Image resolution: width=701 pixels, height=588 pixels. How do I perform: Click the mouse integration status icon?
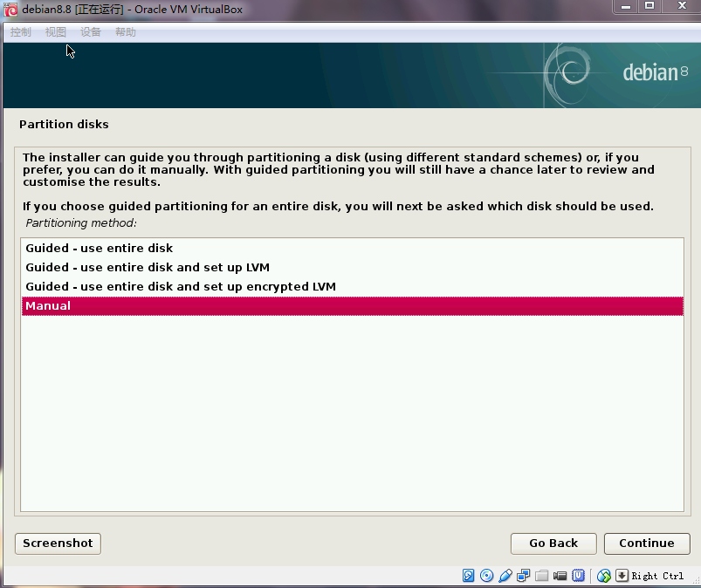pyautogui.click(x=604, y=576)
